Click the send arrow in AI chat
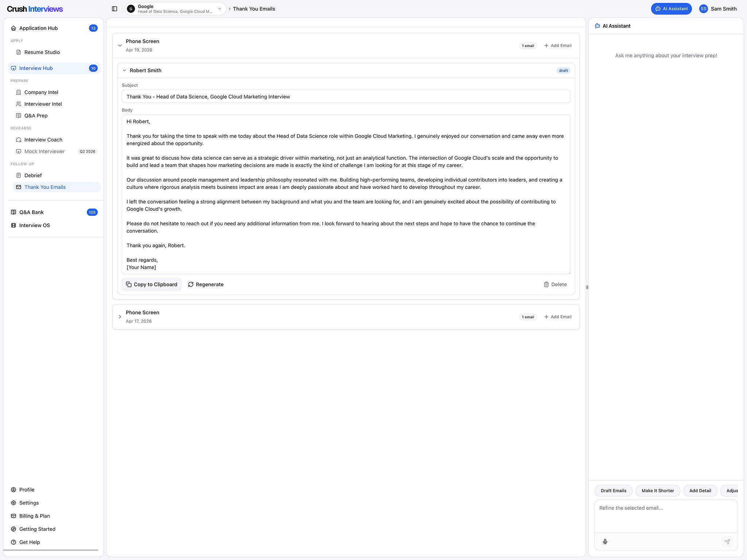 (x=727, y=542)
